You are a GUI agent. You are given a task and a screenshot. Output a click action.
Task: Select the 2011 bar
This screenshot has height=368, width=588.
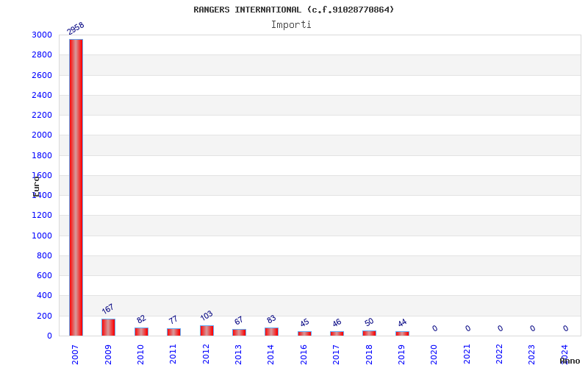(173, 332)
